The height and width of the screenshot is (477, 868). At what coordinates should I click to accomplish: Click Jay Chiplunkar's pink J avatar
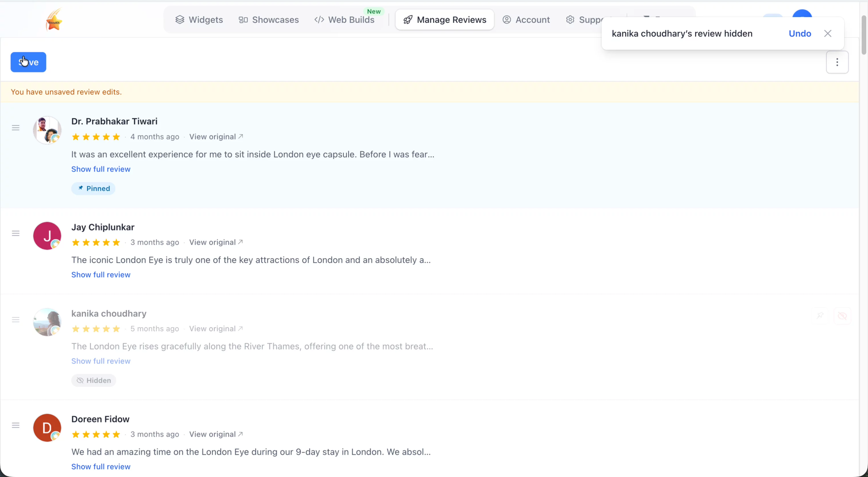tap(47, 236)
